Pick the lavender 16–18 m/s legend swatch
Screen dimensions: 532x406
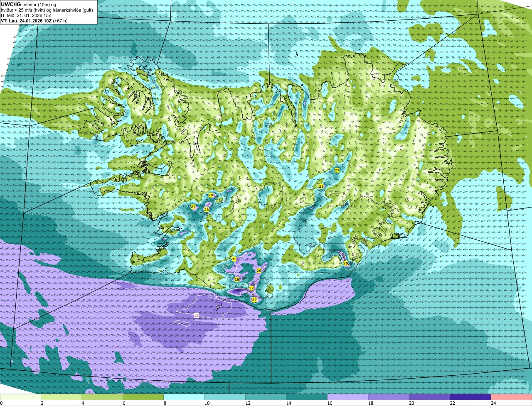coord(348,397)
